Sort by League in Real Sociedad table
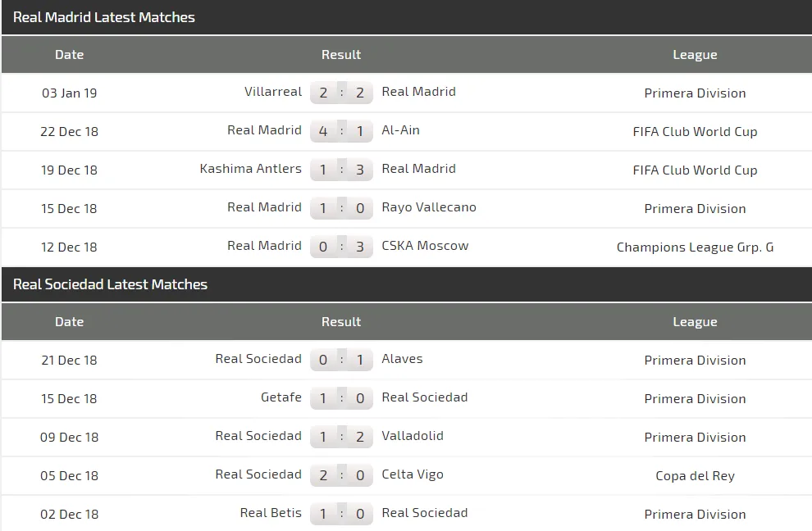The image size is (812, 531). 695,322
